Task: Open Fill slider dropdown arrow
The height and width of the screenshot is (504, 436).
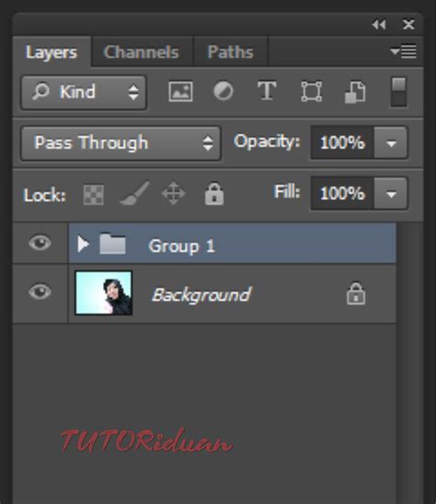Action: (391, 193)
